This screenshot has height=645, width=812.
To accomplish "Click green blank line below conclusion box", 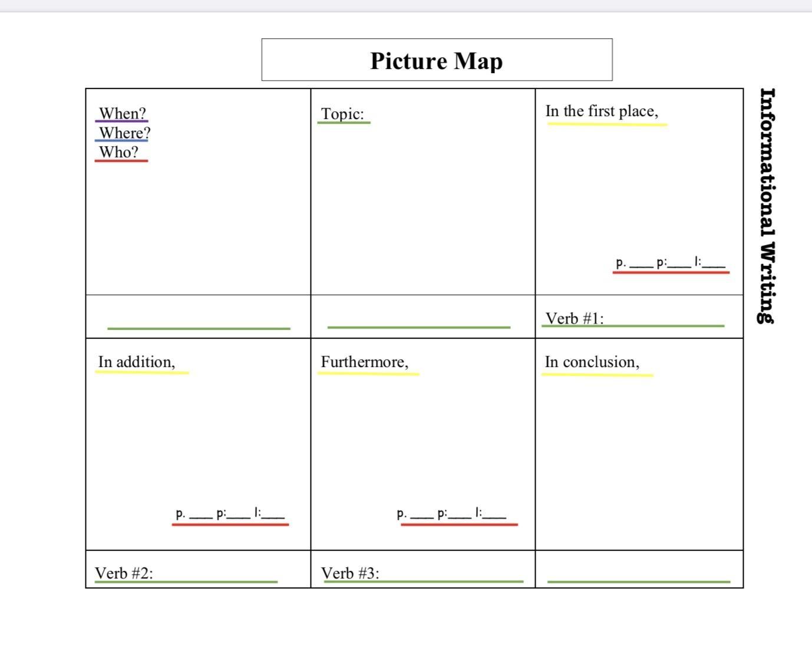I will (638, 580).
